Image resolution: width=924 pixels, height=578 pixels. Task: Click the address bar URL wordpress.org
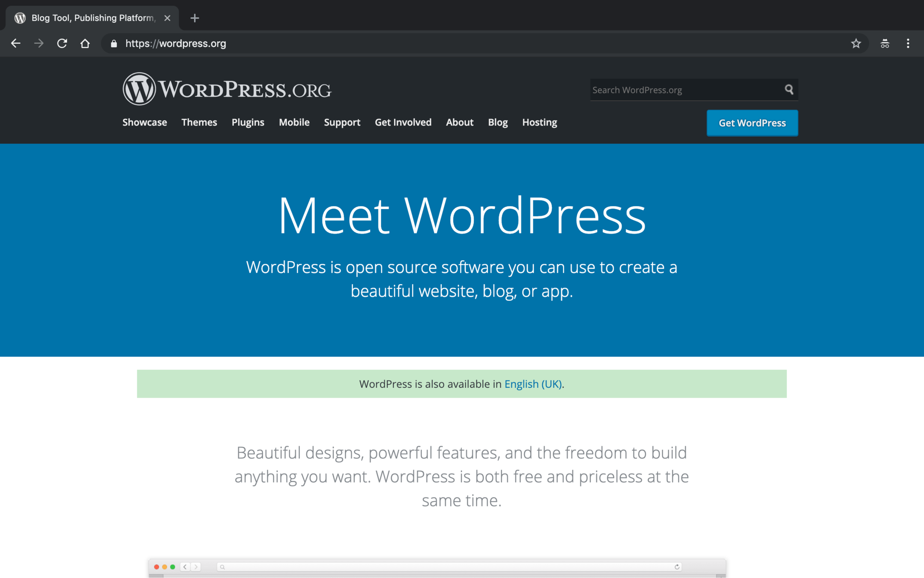pos(176,43)
